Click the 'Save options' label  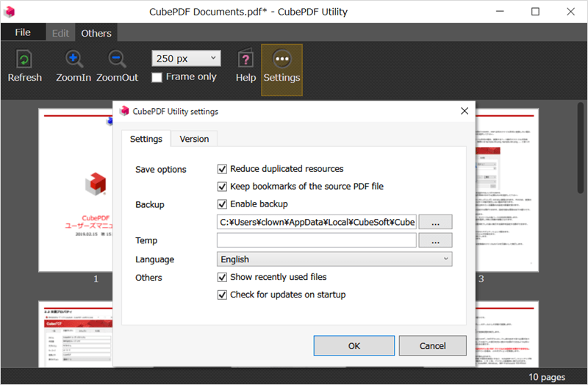point(160,170)
